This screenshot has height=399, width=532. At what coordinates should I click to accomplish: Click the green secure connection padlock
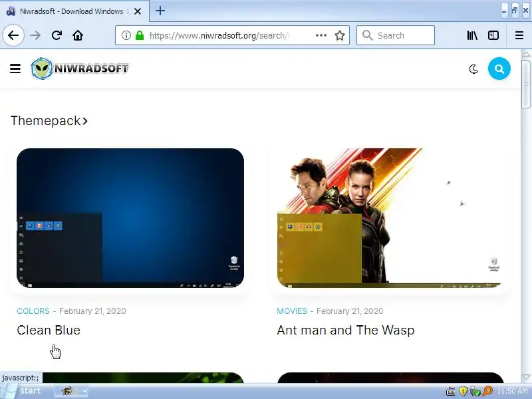140,35
